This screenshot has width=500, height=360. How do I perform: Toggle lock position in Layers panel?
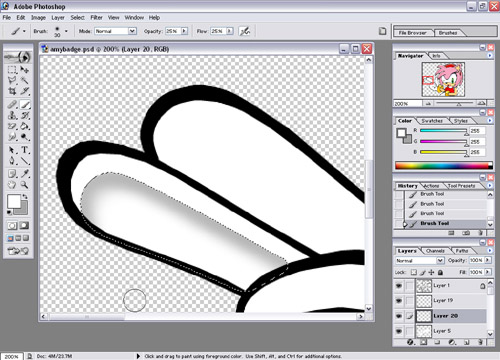[x=432, y=272]
